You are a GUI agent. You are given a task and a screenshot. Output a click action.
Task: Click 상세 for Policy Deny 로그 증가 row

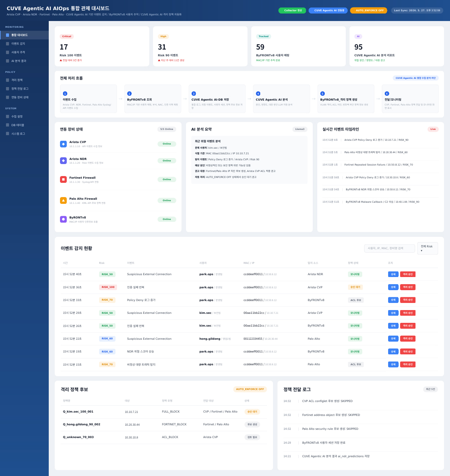pos(393,300)
